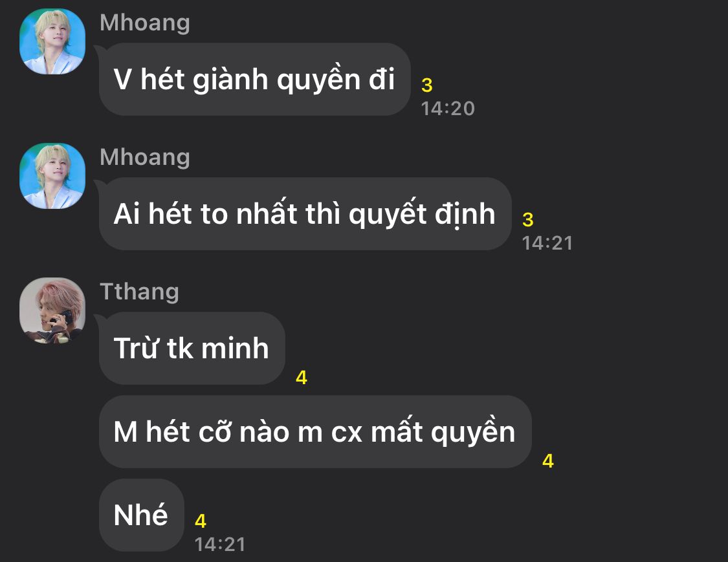728x562 pixels.
Task: Tap yellow read count 3 beside "V hét giành quyền đi"
Action: 426,85
